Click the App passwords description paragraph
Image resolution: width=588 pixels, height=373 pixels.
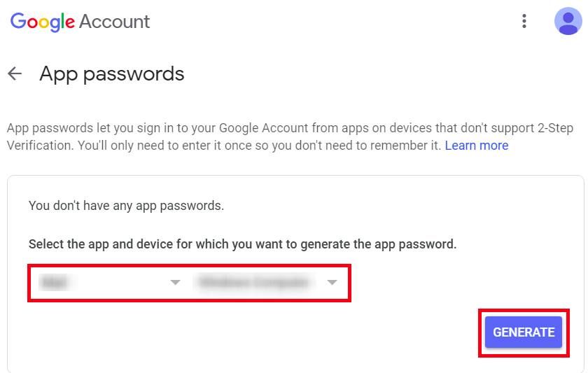(290, 136)
